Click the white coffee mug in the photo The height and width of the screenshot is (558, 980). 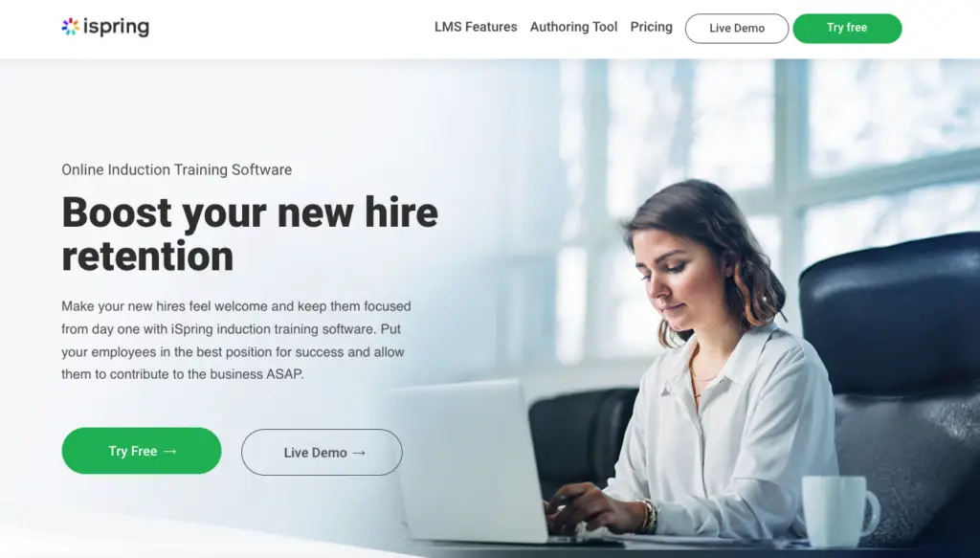click(x=839, y=510)
